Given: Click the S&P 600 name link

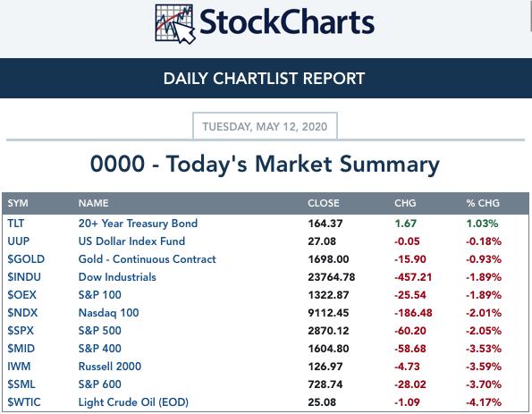Looking at the screenshot, I should [x=100, y=384].
